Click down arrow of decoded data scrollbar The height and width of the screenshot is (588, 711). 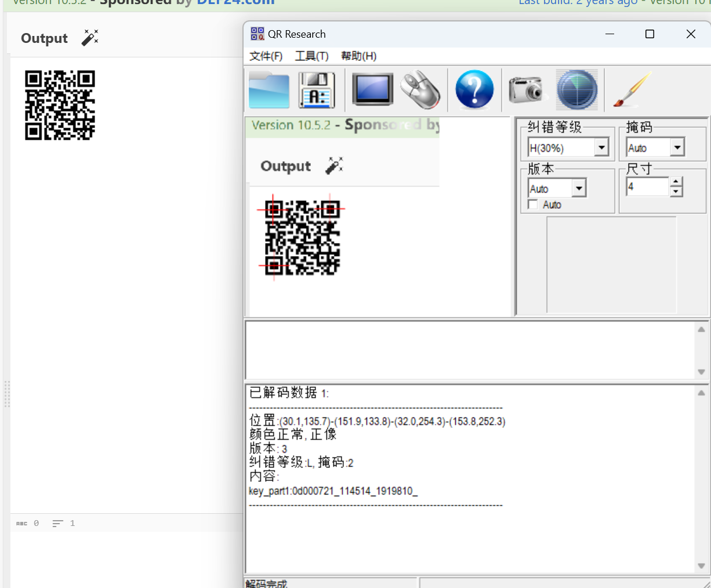[x=701, y=566]
